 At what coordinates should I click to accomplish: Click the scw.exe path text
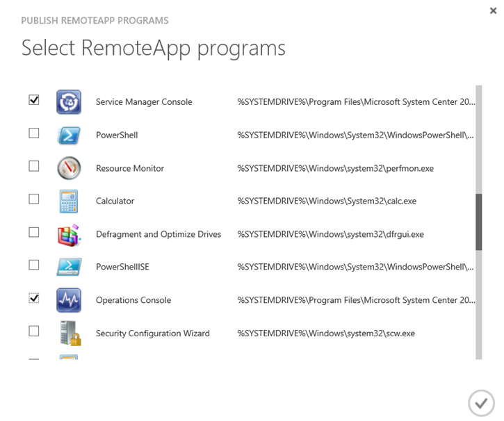pos(326,333)
